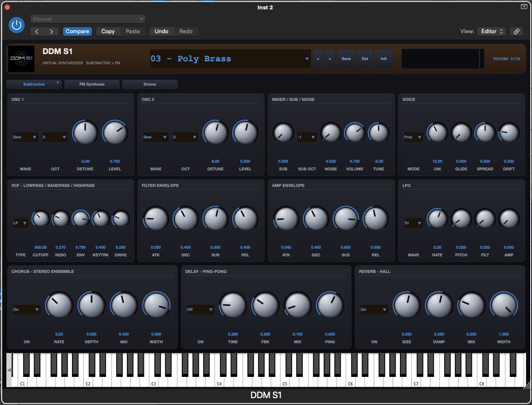Open the OSC 1 Saw wave dropdown
The height and width of the screenshot is (405, 532).
click(x=26, y=137)
